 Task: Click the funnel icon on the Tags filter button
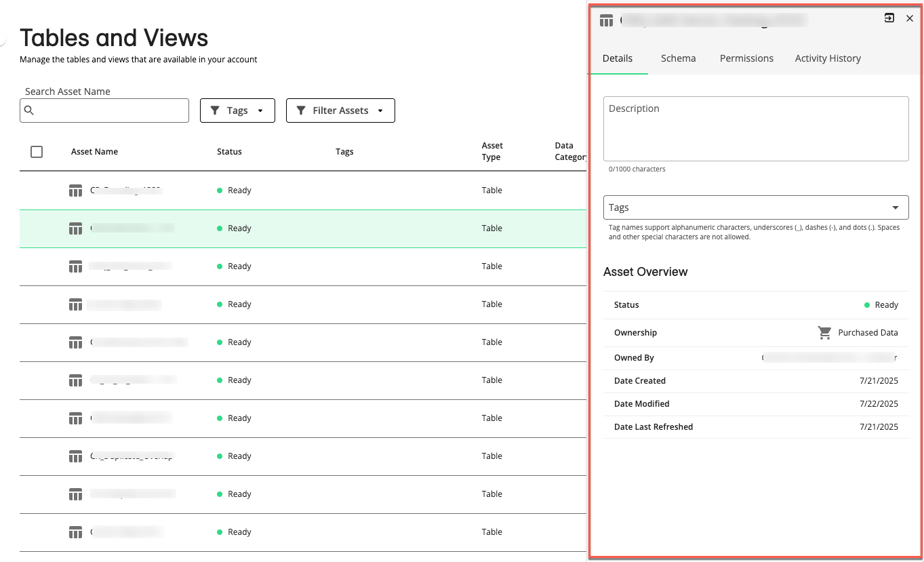pos(215,111)
